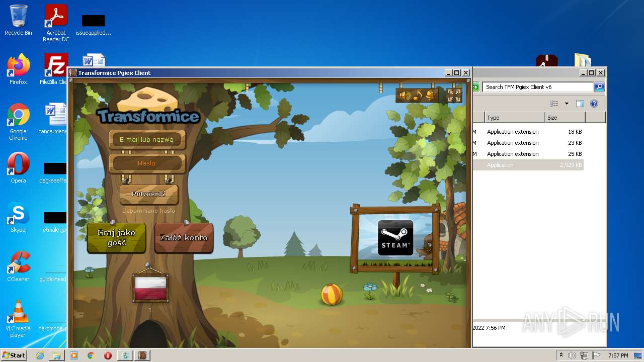Open CCleaner desktop icon

click(x=18, y=266)
